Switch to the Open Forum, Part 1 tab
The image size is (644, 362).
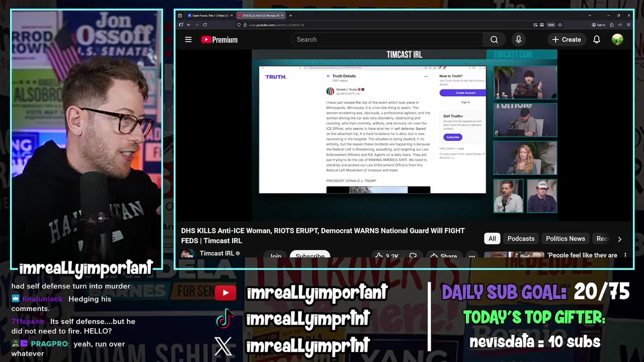(210, 16)
